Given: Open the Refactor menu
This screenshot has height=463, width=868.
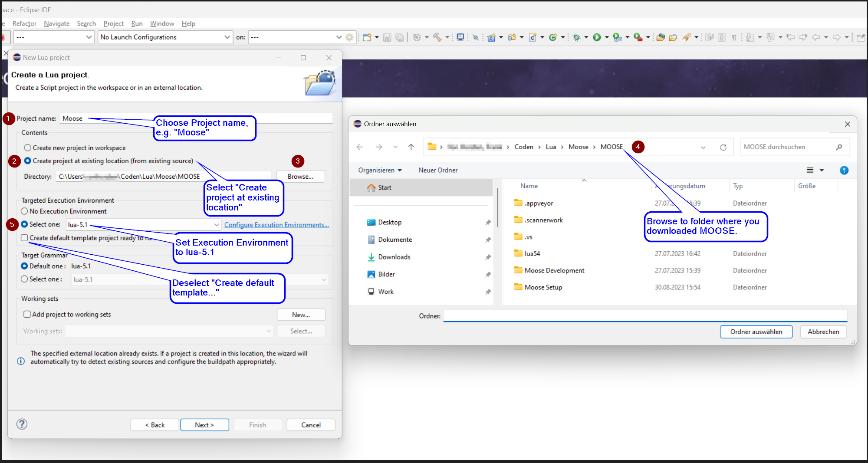Looking at the screenshot, I should coord(24,23).
